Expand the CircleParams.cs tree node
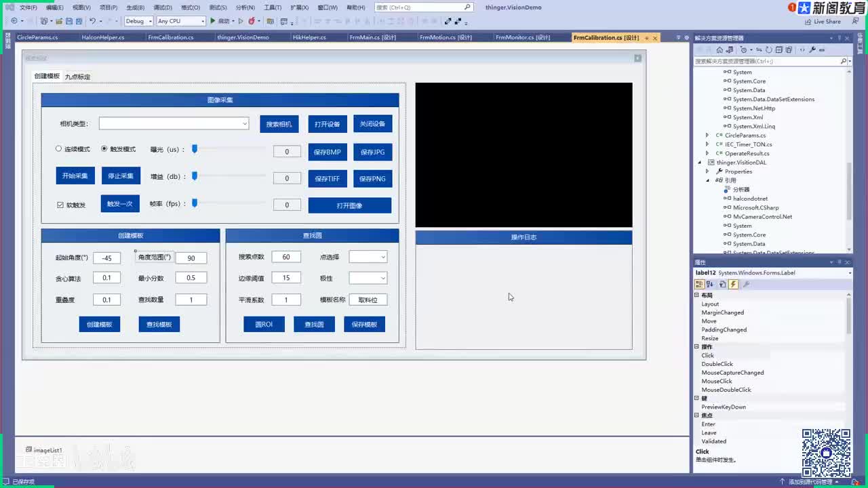The height and width of the screenshot is (488, 868). coord(707,136)
